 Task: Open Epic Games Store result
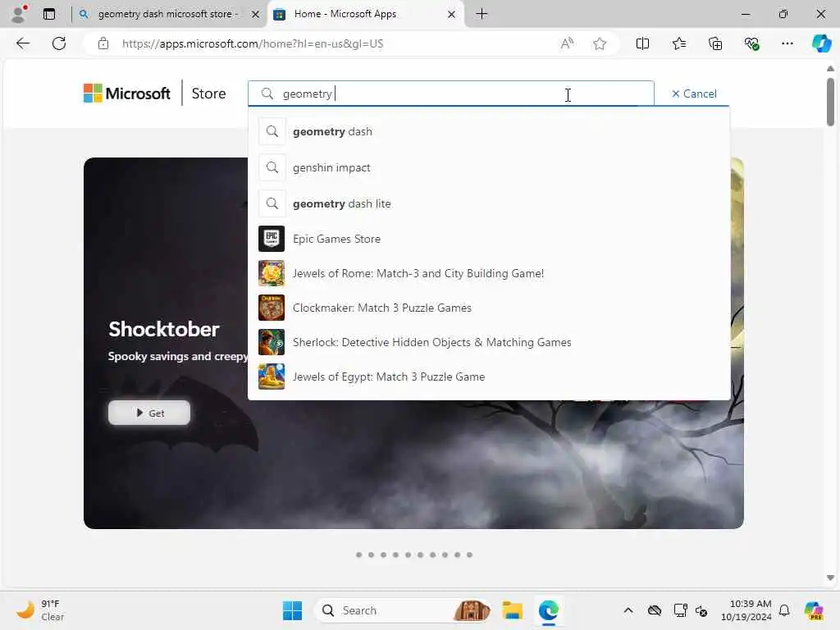click(x=489, y=239)
